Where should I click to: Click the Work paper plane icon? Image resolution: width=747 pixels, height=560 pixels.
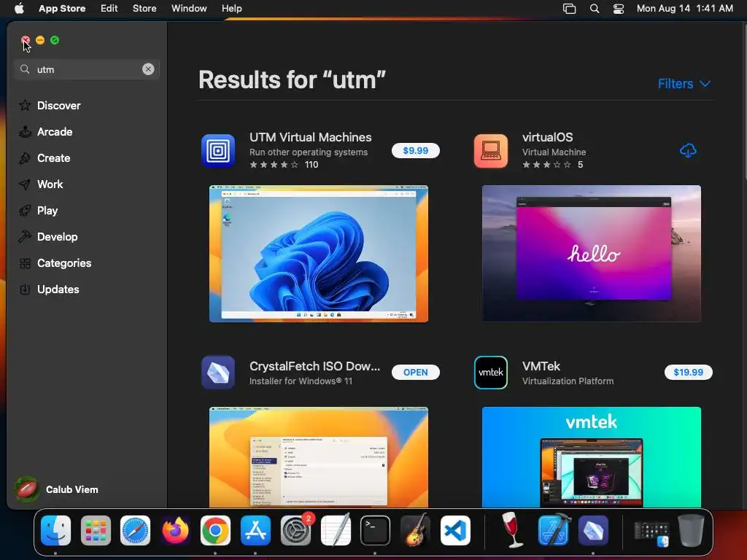(x=25, y=184)
